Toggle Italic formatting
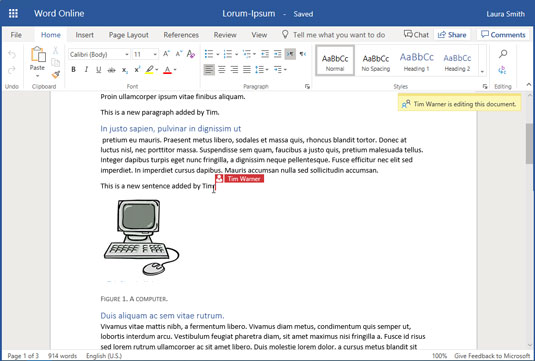The width and height of the screenshot is (535, 361). click(x=86, y=70)
